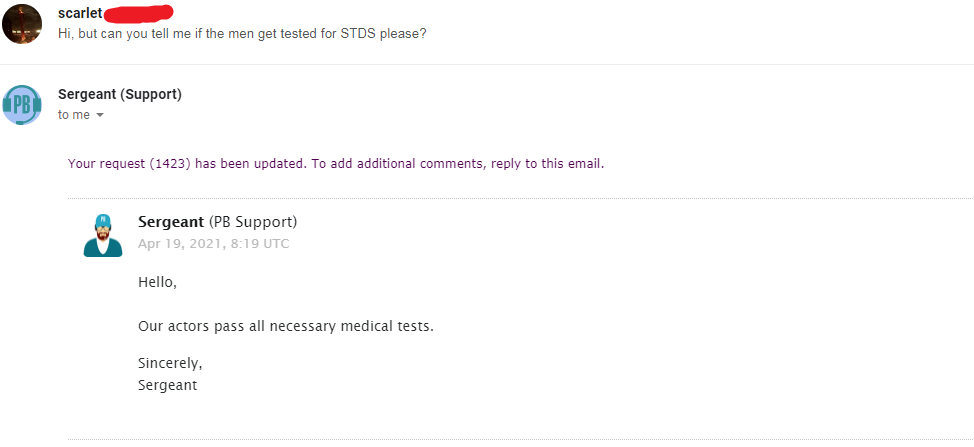
Task: Click bold "Sergeant" name in ticket reply
Action: tap(171, 222)
